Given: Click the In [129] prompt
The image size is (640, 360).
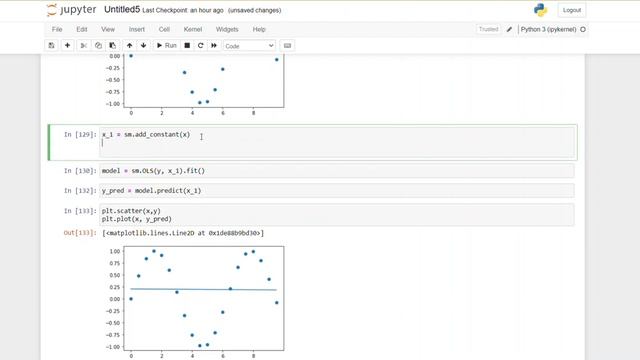Looking at the screenshot, I should 80,135.
